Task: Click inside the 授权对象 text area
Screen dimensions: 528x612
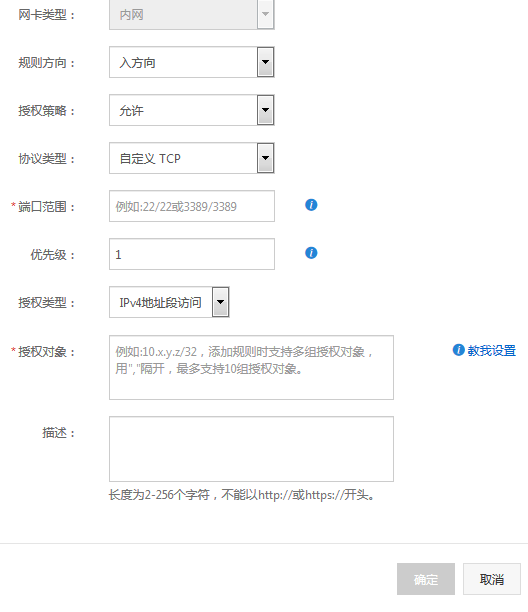Action: click(251, 367)
